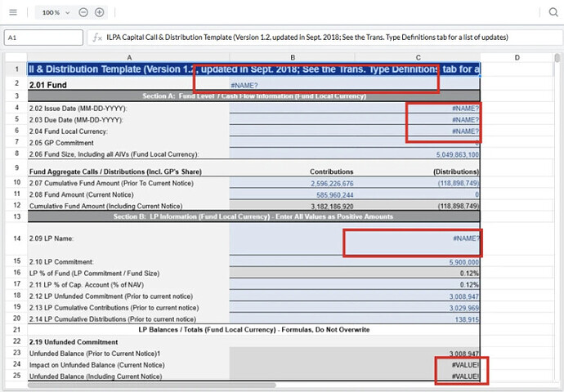
Task: Click the 2,596,226,676 contributions value
Action: pos(332,183)
